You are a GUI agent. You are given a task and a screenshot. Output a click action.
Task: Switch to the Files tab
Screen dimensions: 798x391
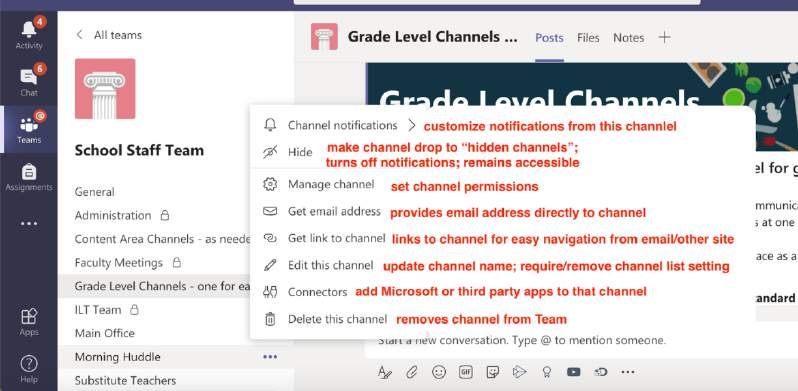tap(588, 38)
